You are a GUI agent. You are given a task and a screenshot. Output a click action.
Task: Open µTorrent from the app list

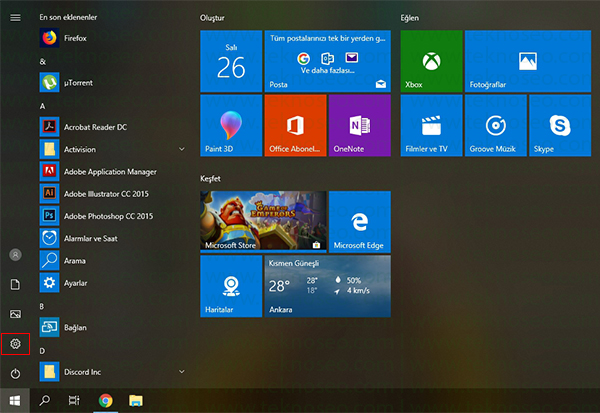112,82
